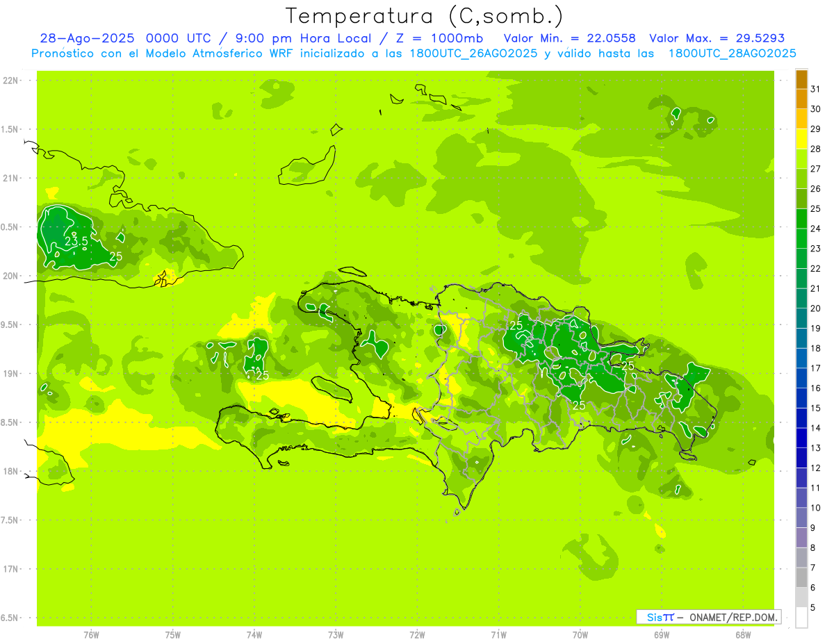Pick the dark blue swatch between 13 and 14
Screen dimensions: 834x644
click(801, 438)
